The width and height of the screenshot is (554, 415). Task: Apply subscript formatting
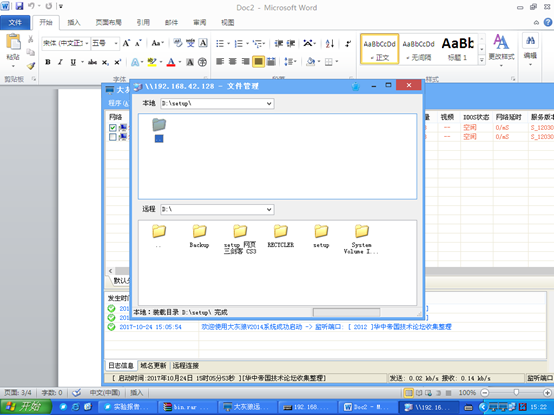[105, 63]
